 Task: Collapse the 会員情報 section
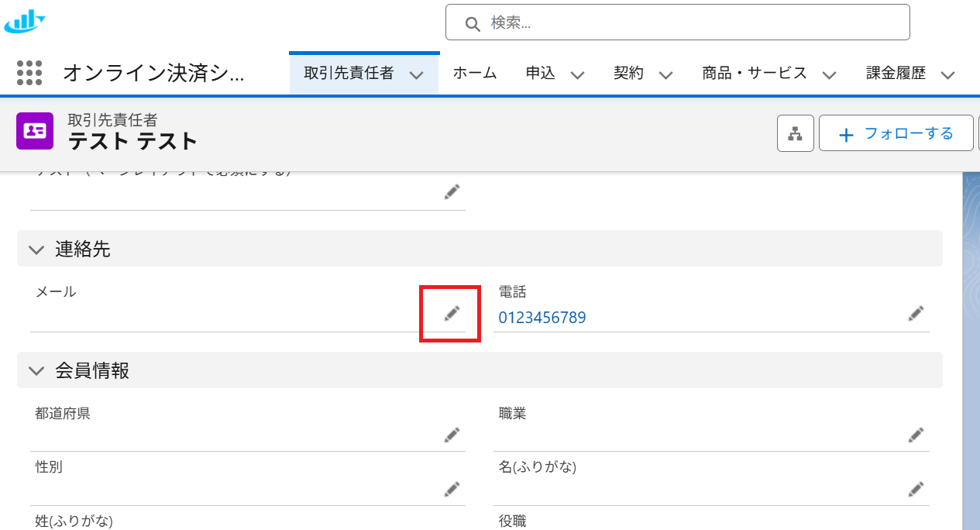[36, 371]
